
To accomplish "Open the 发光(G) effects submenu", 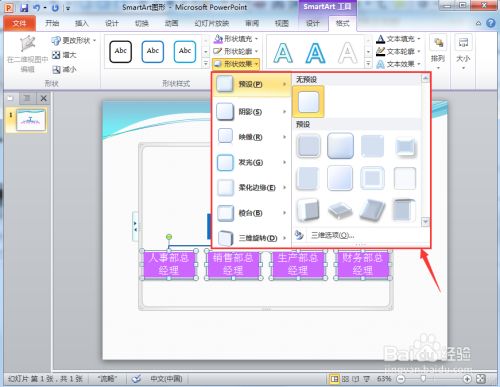I will (x=252, y=162).
